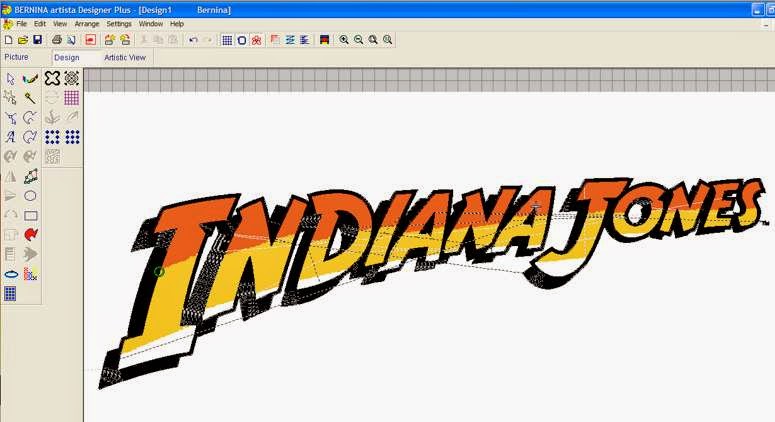
Task: Choose the Select Object arrow tool
Action: 10,79
